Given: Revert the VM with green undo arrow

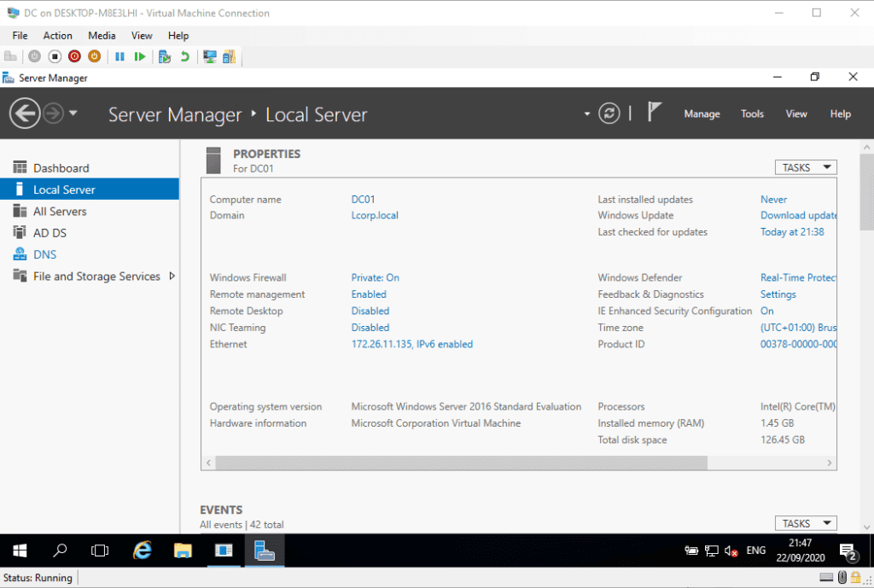Looking at the screenshot, I should point(185,56).
